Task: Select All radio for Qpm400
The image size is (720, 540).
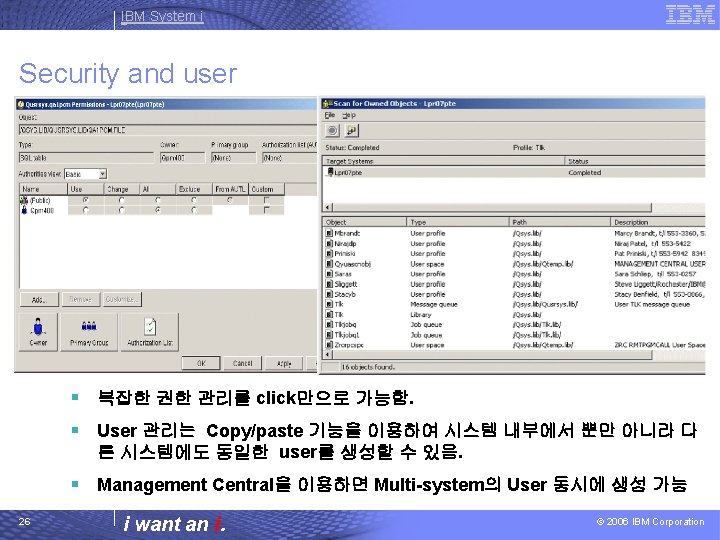Action: point(158,210)
